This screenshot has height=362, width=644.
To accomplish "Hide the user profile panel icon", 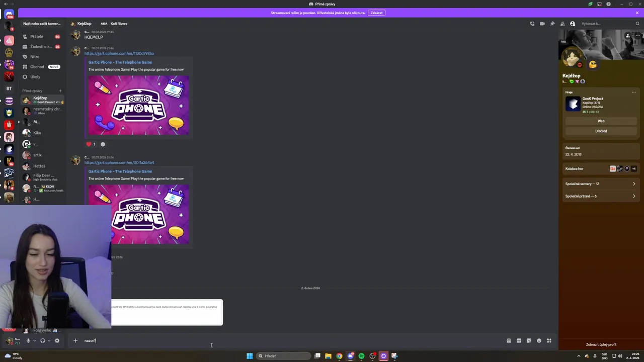I will point(573,24).
